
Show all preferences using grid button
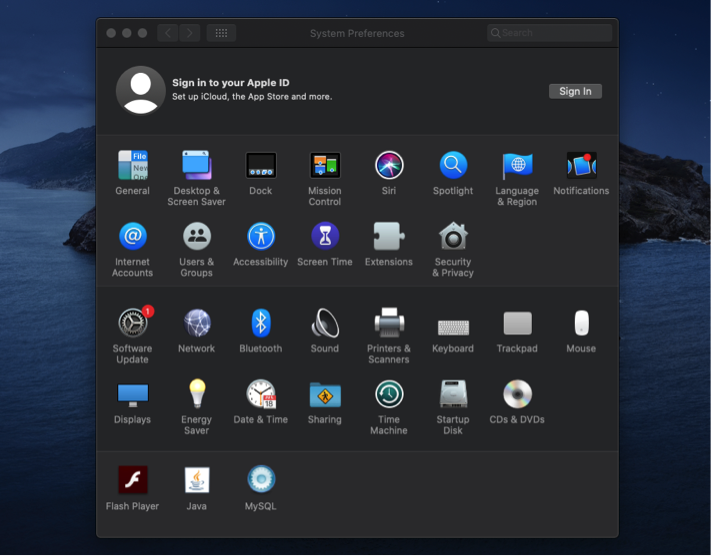pyautogui.click(x=221, y=33)
